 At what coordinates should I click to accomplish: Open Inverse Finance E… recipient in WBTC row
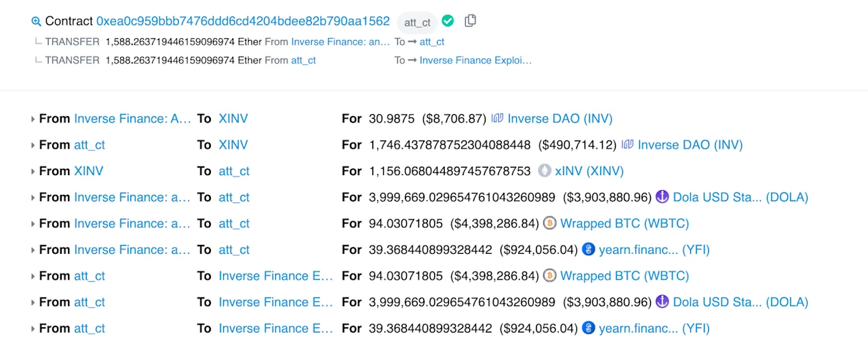point(275,276)
